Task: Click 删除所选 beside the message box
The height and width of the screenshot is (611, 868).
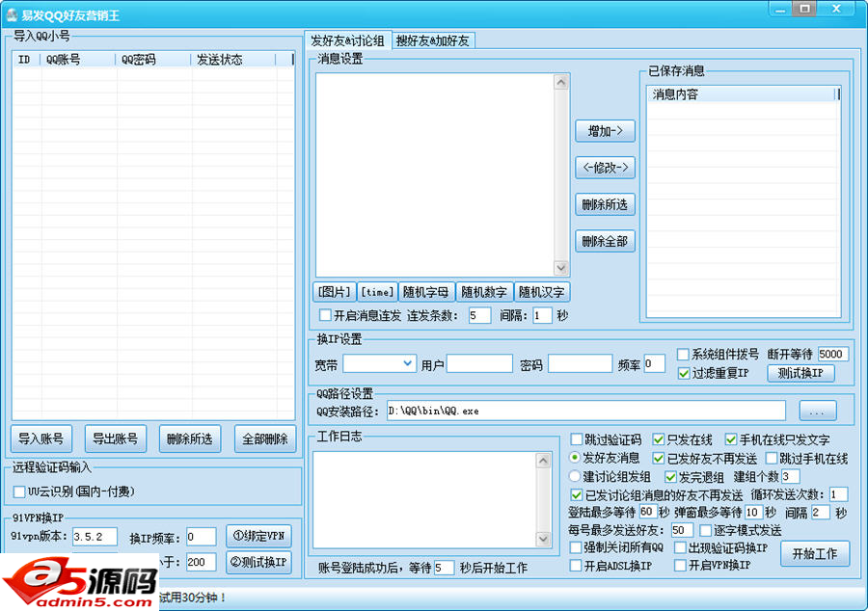Action: (x=605, y=204)
